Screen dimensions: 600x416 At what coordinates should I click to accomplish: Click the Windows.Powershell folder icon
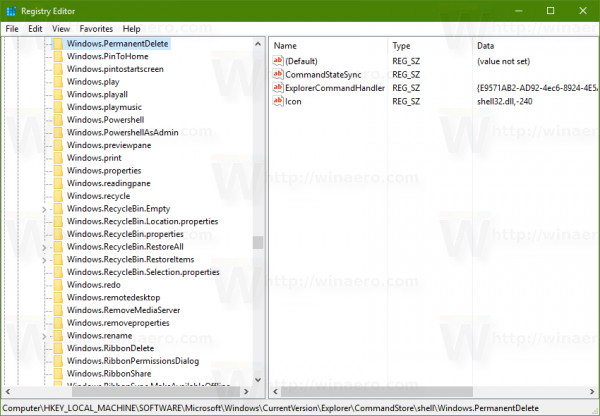[58, 120]
